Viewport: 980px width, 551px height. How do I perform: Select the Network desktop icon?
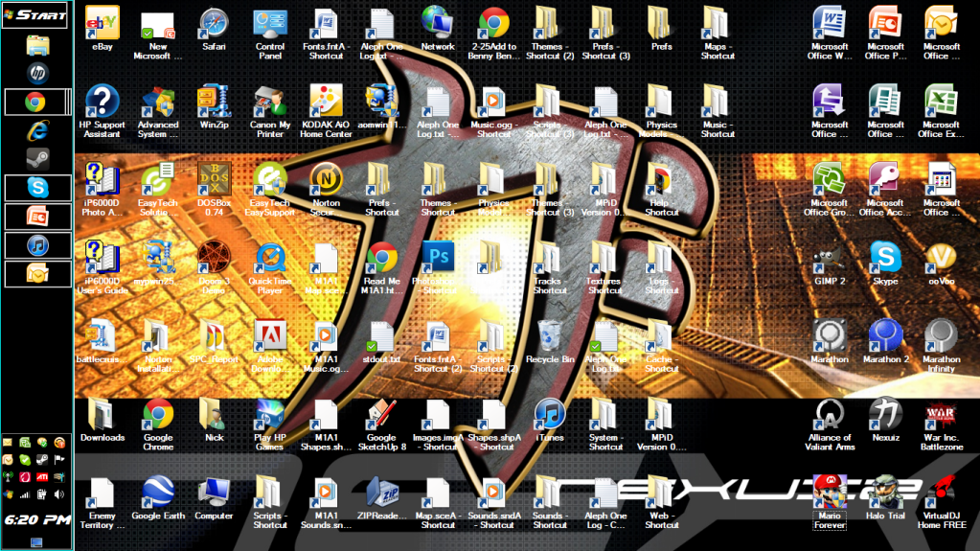pyautogui.click(x=438, y=30)
